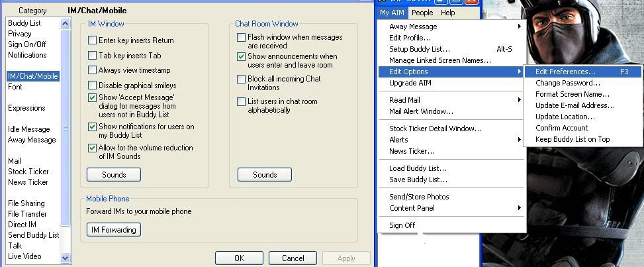This screenshot has height=267, width=644.
Task: Open Send/Store Photos menu item
Action: point(452,197)
